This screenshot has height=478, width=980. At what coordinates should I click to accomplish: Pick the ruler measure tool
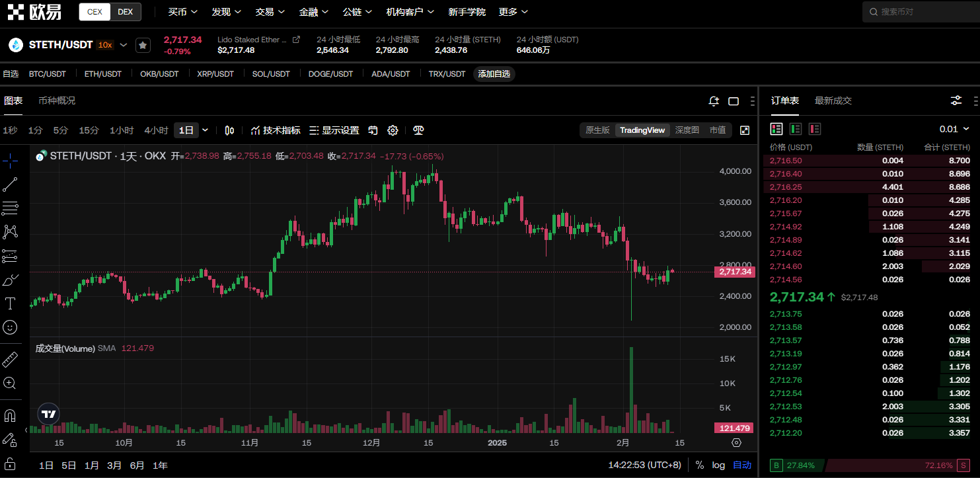(x=10, y=360)
